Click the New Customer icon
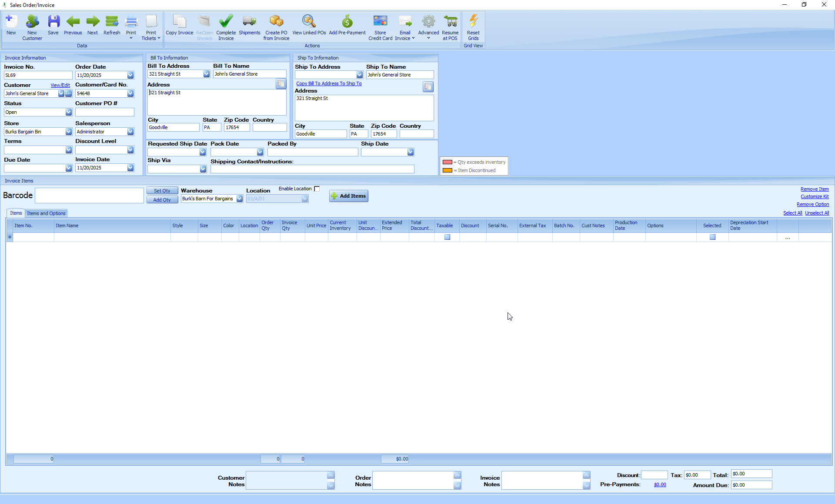The image size is (835, 504). click(32, 26)
